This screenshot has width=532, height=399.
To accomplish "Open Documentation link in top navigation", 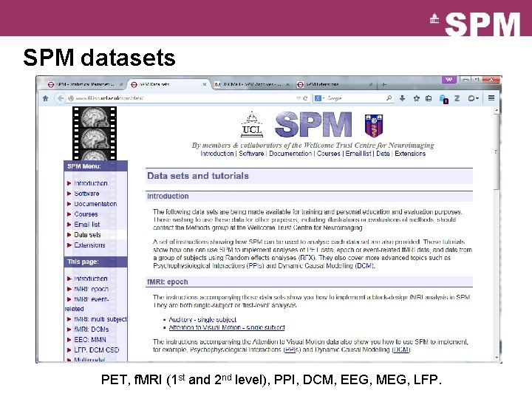I will tap(290, 154).
